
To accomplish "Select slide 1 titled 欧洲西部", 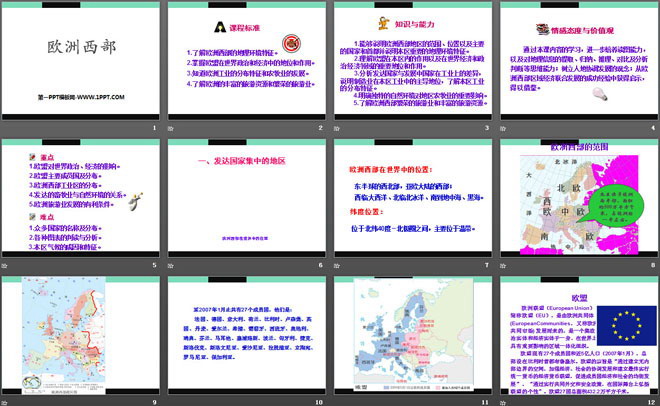I will tap(81, 61).
